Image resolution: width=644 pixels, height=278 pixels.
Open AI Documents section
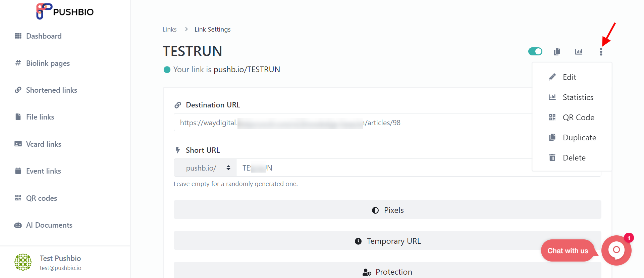49,225
